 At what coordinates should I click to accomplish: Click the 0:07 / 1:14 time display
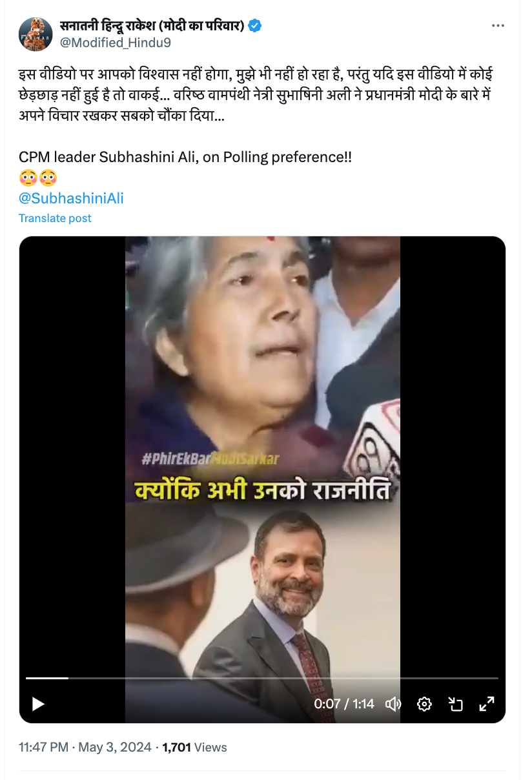344,704
